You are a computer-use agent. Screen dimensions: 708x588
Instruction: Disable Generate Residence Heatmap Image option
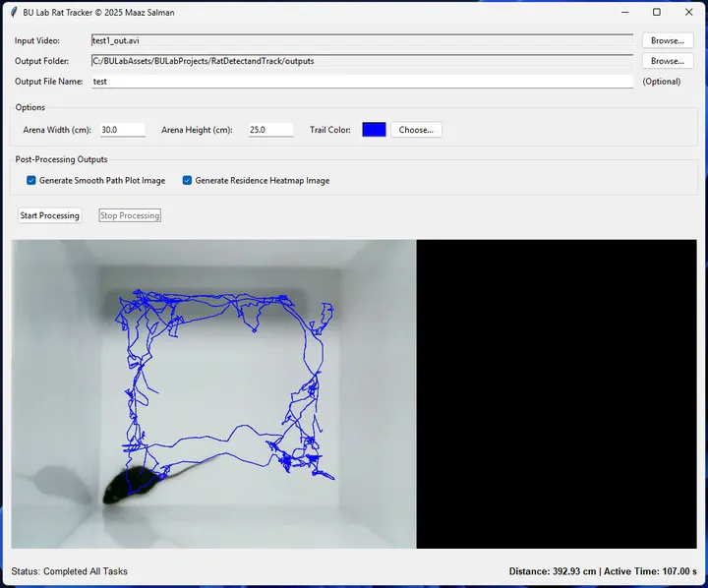tap(187, 181)
